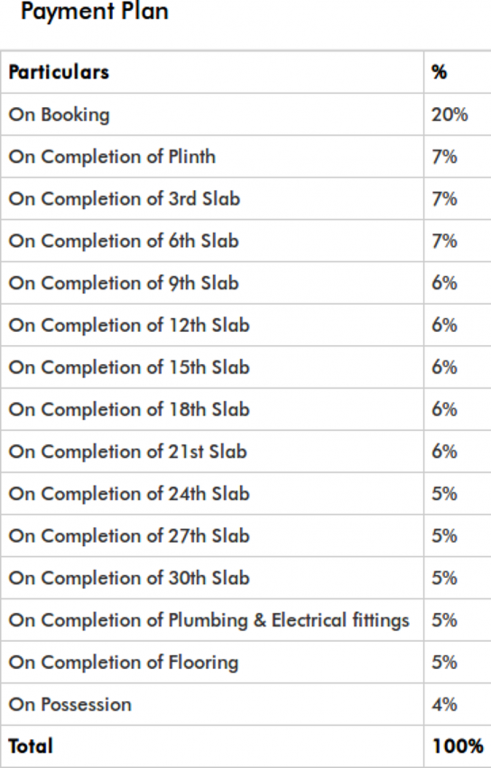Click the 100% total value
This screenshot has width=491, height=768.
coord(457,746)
